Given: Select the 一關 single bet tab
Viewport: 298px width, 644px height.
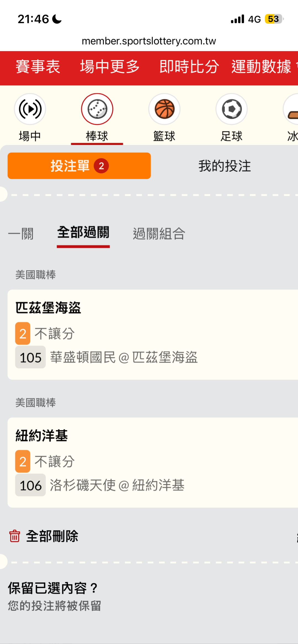Looking at the screenshot, I should 21,234.
